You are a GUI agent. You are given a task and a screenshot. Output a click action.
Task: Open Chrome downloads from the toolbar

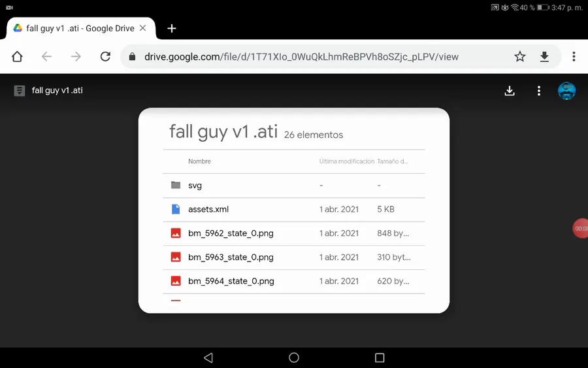[x=544, y=57]
